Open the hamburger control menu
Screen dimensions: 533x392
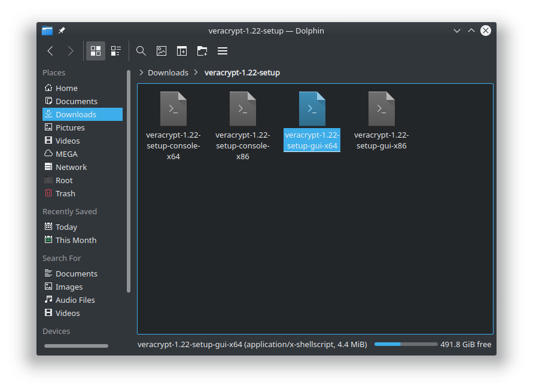click(x=223, y=51)
